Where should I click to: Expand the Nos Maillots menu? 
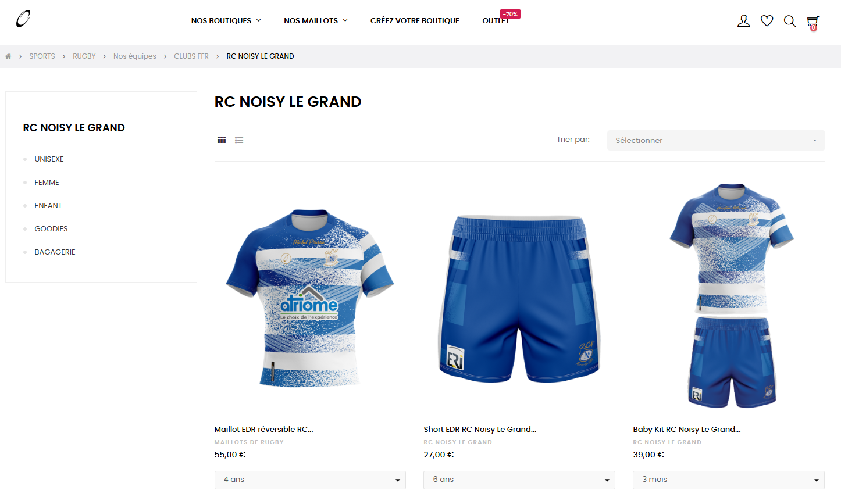tap(315, 21)
